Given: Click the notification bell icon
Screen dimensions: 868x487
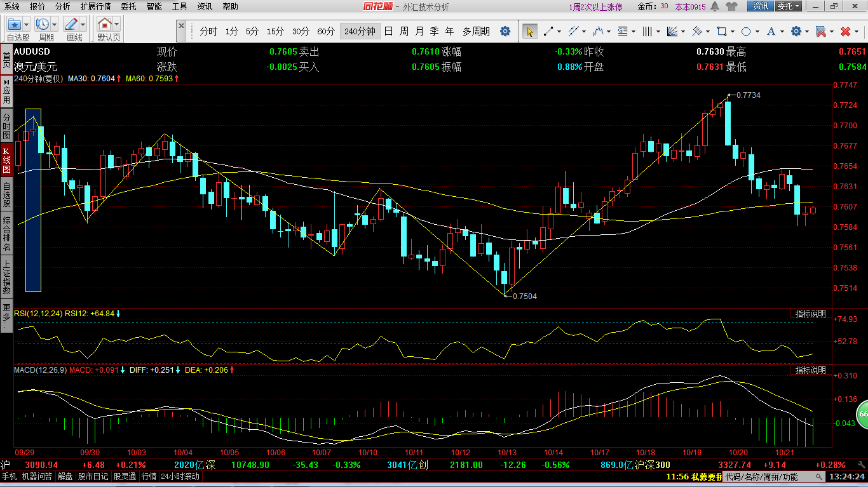Looking at the screenshot, I should 714,6.
